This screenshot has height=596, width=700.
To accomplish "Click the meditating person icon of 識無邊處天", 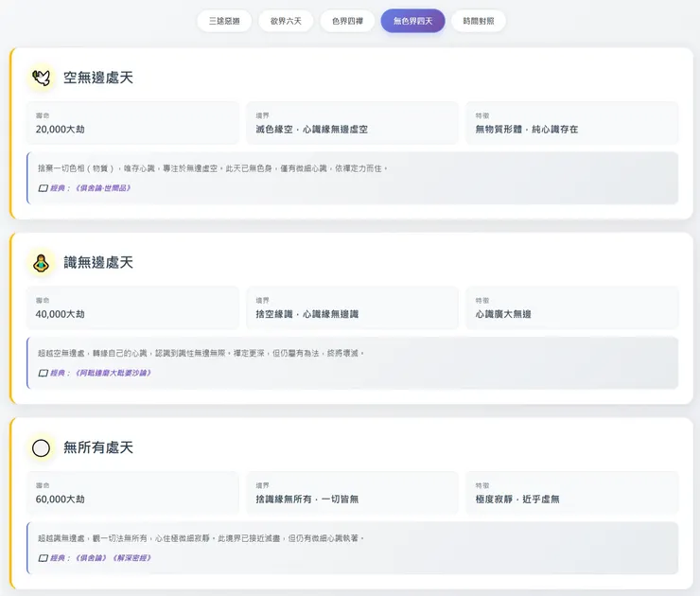I will click(41, 262).
